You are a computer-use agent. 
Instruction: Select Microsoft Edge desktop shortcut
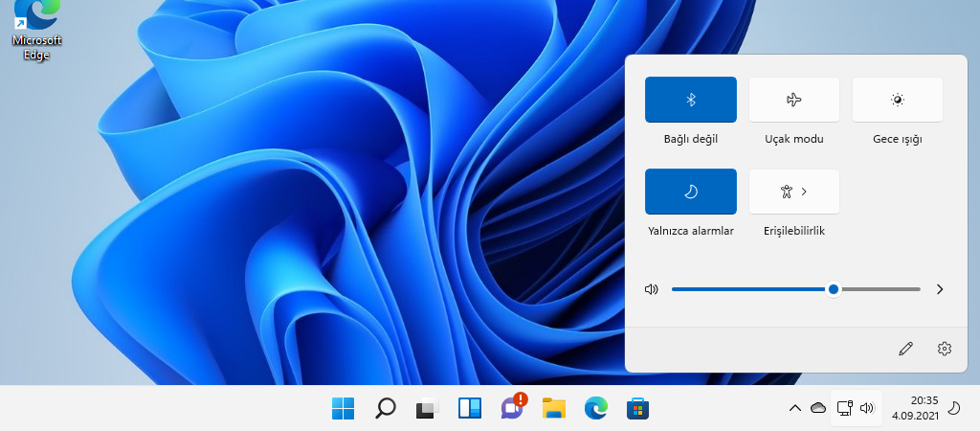tap(37, 31)
